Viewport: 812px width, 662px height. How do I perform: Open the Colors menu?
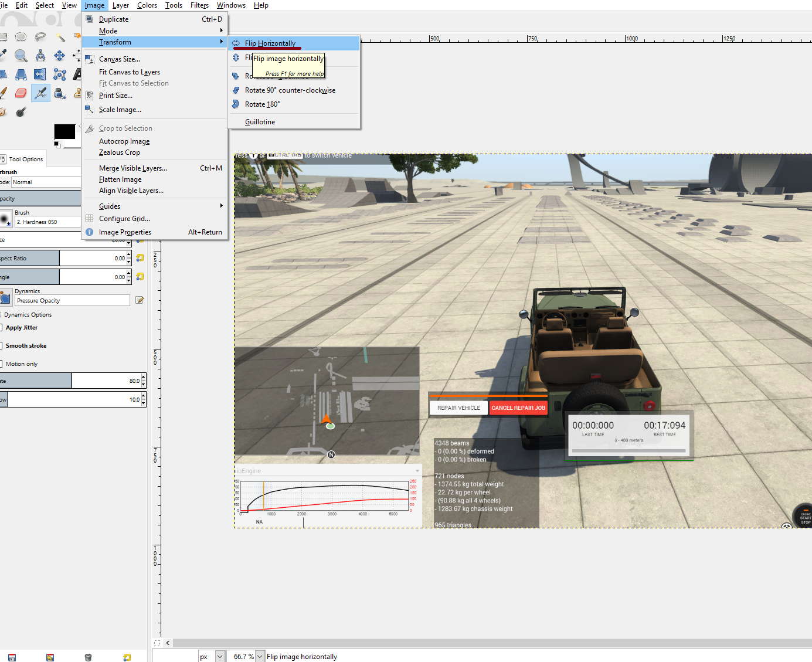(x=147, y=5)
